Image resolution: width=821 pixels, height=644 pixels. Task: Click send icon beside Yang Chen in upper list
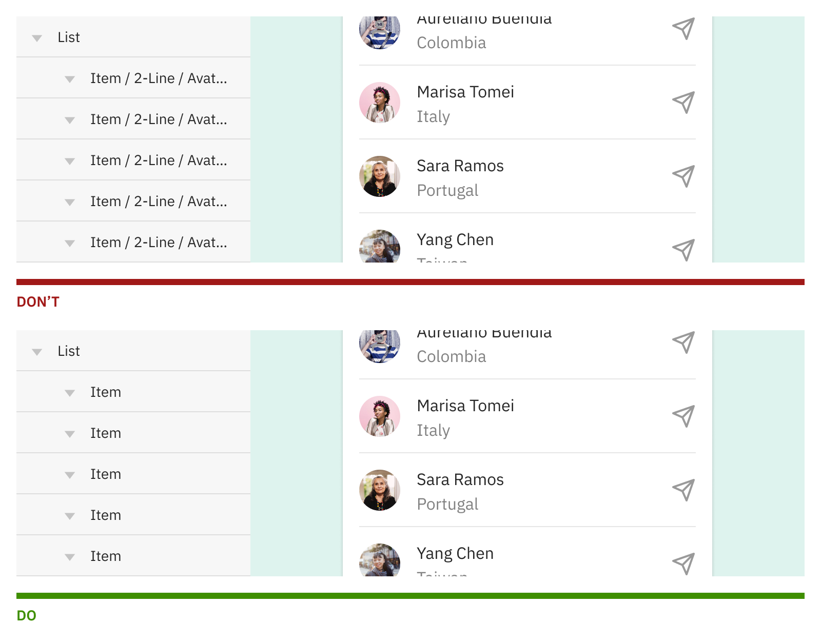[x=683, y=250]
